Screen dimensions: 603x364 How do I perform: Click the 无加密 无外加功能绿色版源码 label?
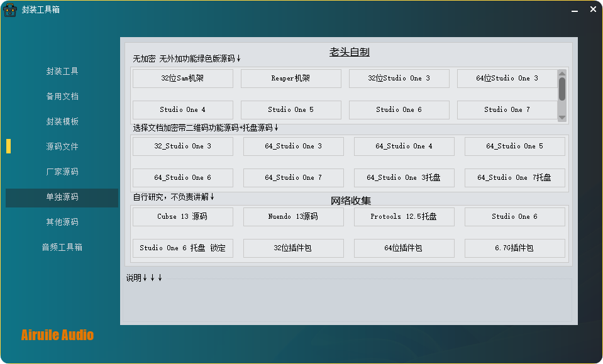pos(187,58)
